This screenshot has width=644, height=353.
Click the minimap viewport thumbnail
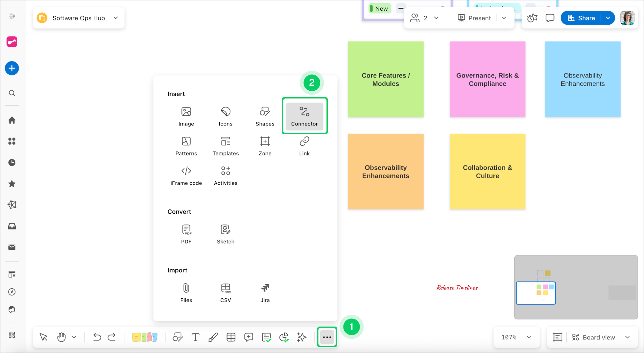pos(536,293)
